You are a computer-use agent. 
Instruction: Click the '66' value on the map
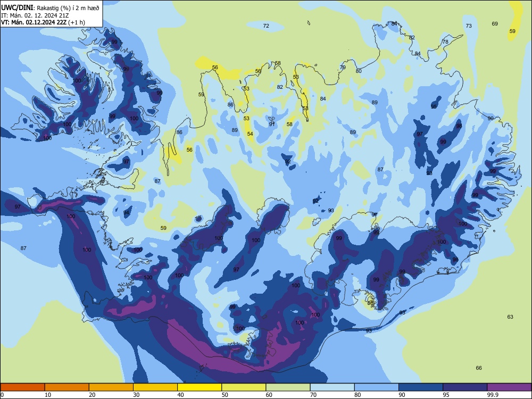coord(479,368)
